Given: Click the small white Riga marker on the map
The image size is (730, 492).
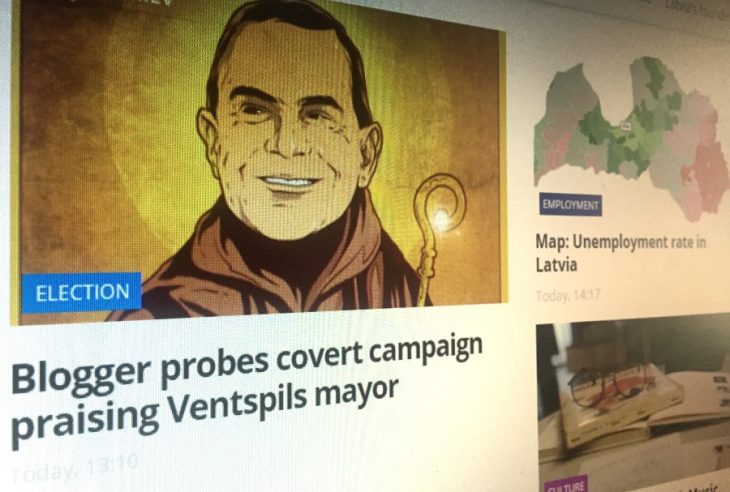Looking at the screenshot, I should tap(626, 125).
